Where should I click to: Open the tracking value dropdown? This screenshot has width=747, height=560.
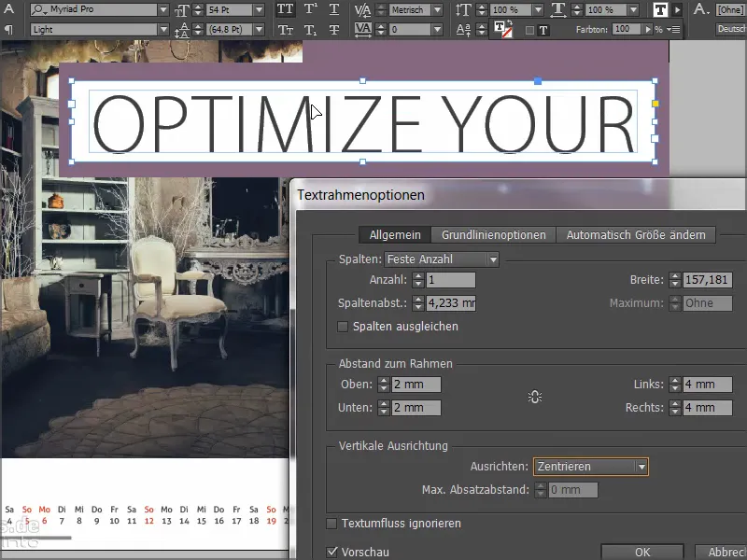[437, 30]
